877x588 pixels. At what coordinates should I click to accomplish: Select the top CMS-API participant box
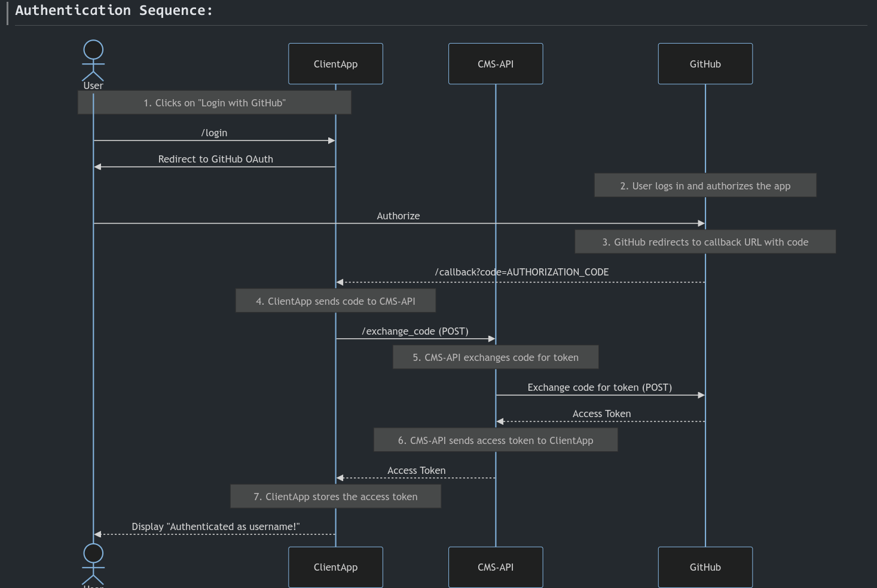[x=496, y=64]
